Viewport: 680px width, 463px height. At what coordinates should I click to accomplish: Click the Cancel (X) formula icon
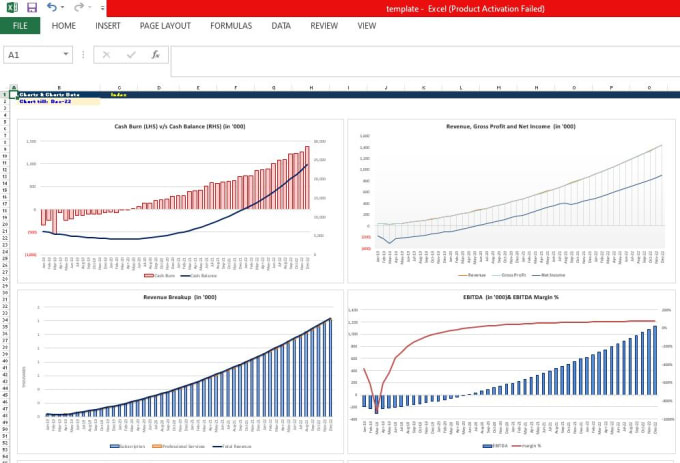pos(106,55)
